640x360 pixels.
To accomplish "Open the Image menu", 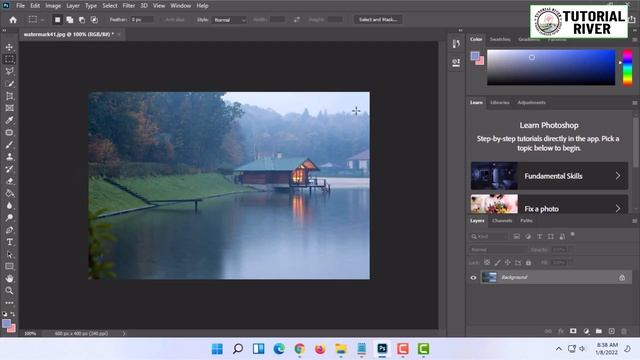I will tap(53, 6).
